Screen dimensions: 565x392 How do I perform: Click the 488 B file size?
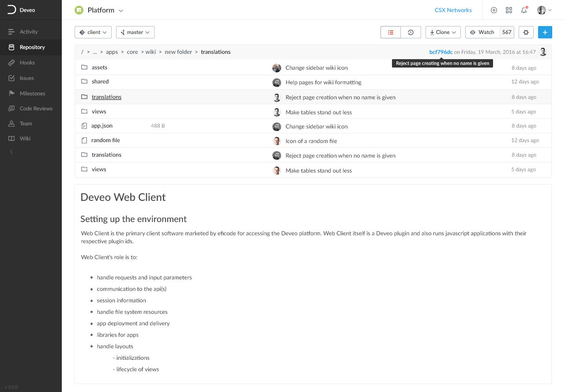click(x=158, y=126)
